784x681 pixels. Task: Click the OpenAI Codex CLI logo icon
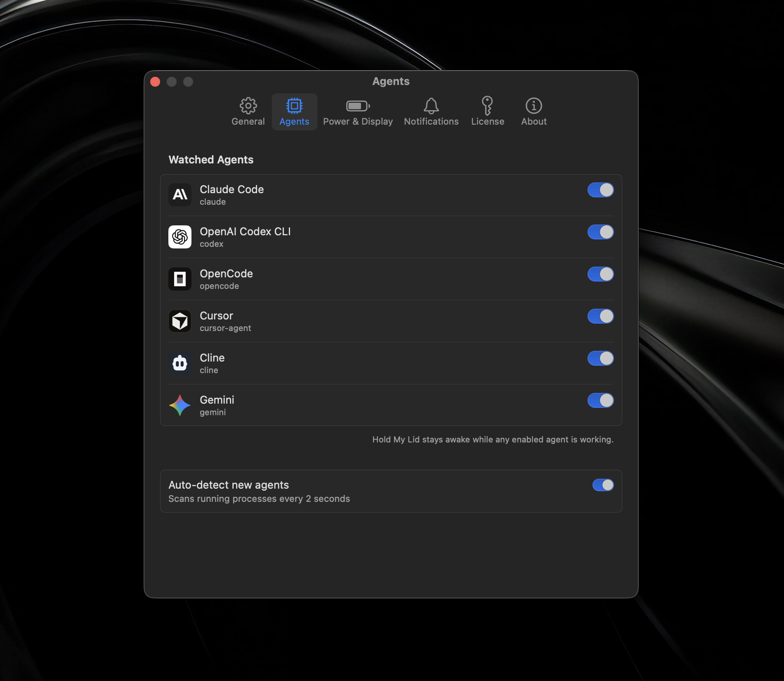(180, 237)
